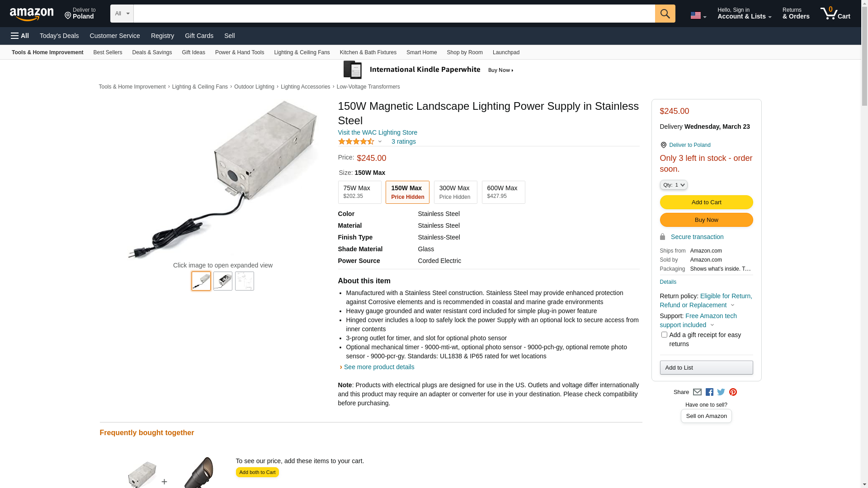Open the quantity dropdown
The width and height of the screenshot is (868, 488).
tap(673, 185)
